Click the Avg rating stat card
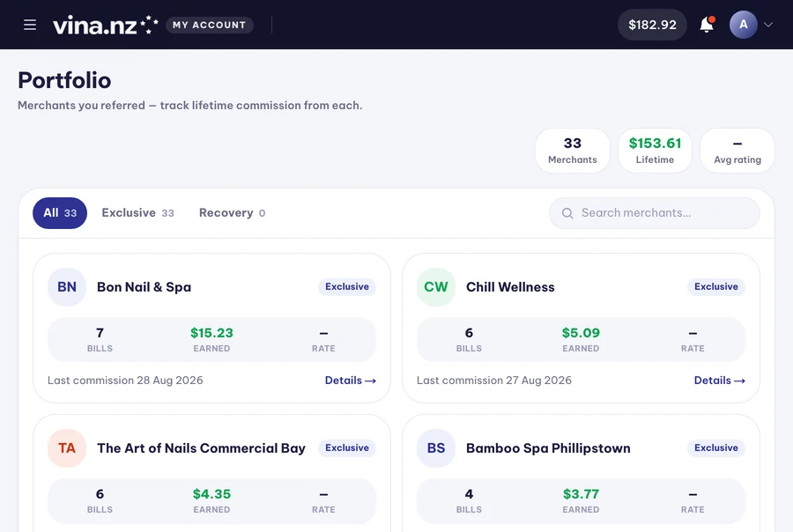The image size is (793, 532). point(737,151)
